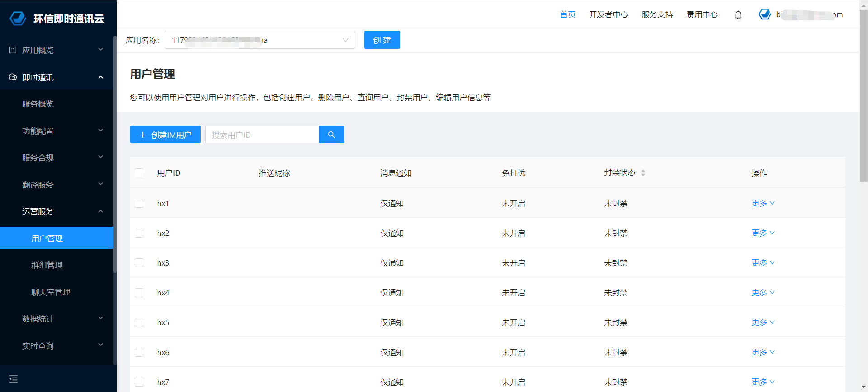Click the 推送昵称 column header
Image resolution: width=868 pixels, height=392 pixels.
click(274, 173)
